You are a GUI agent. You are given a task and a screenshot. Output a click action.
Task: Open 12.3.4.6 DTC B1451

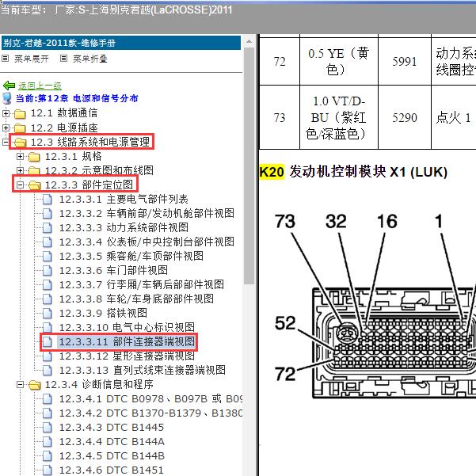click(x=112, y=470)
